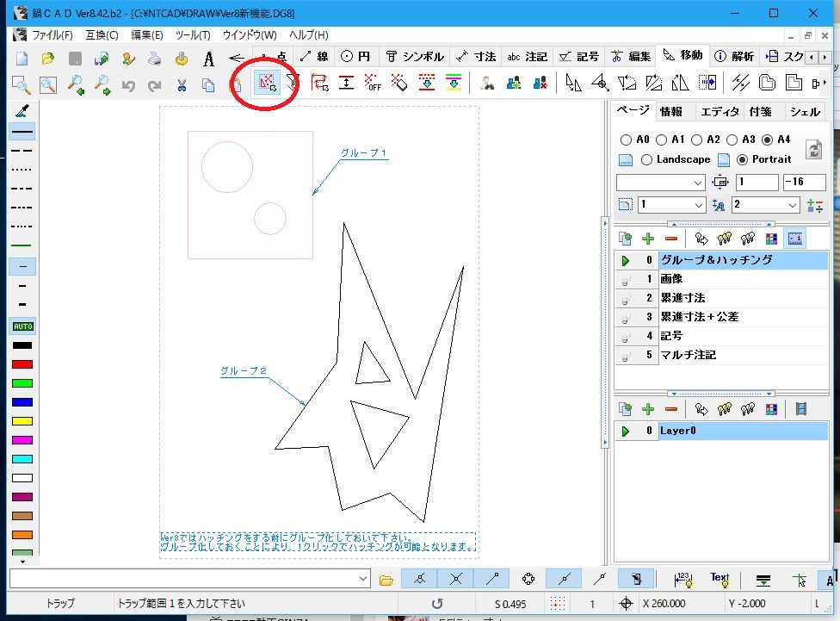Open the dropdown showing value 1
Image resolution: width=840 pixels, height=621 pixels.
[x=671, y=205]
